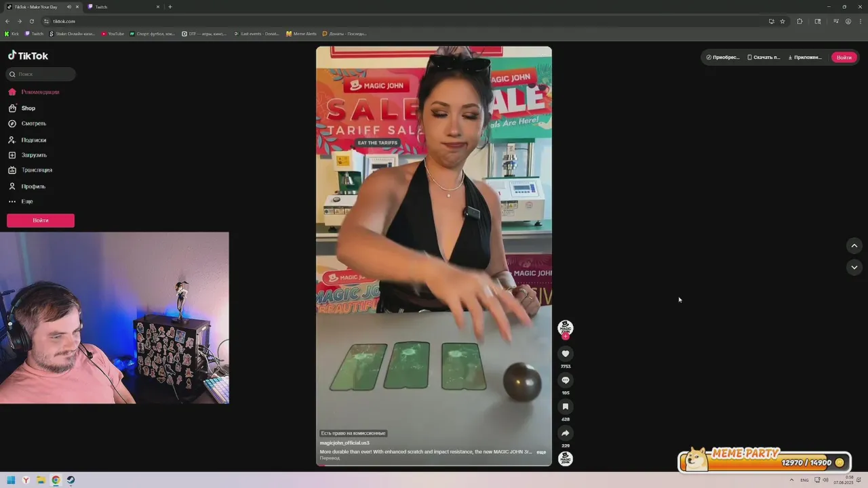This screenshot has width=868, height=488.
Task: Reload the tiktok.com page
Action: click(31, 21)
